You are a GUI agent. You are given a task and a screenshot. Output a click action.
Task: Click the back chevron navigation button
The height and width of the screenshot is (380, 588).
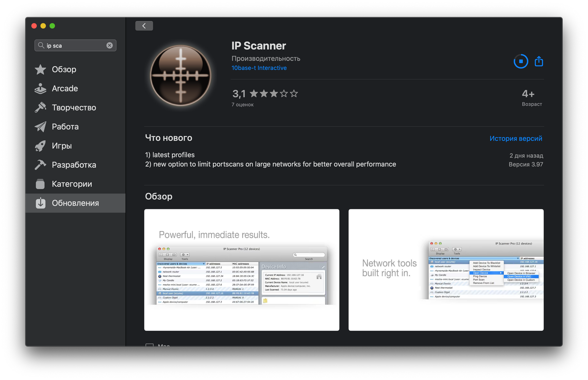coord(144,26)
